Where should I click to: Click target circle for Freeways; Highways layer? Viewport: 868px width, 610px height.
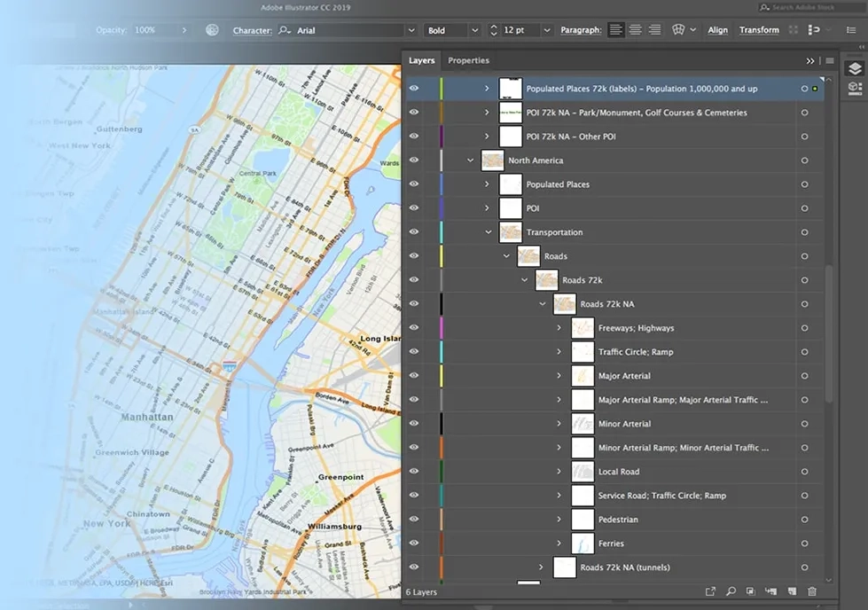[x=804, y=328]
